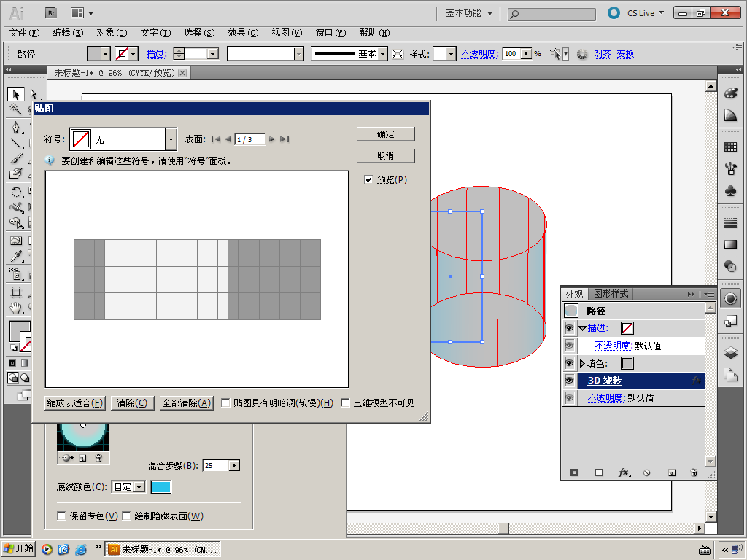Image resolution: width=747 pixels, height=560 pixels.
Task: Choose the Line Segment tool
Action: point(16,142)
